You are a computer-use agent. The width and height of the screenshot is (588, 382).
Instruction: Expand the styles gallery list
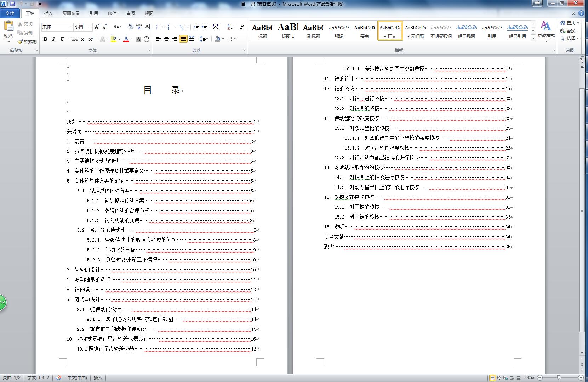[x=533, y=38]
